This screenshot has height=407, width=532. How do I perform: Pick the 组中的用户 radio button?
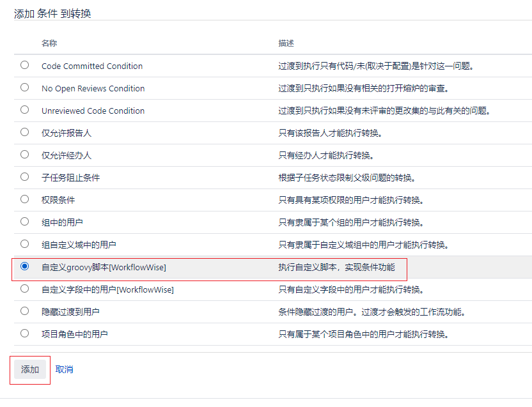tap(24, 222)
